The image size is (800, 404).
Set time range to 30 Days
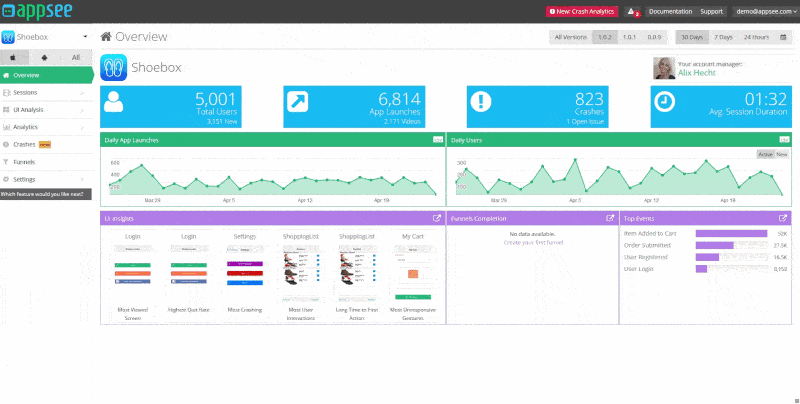point(692,37)
